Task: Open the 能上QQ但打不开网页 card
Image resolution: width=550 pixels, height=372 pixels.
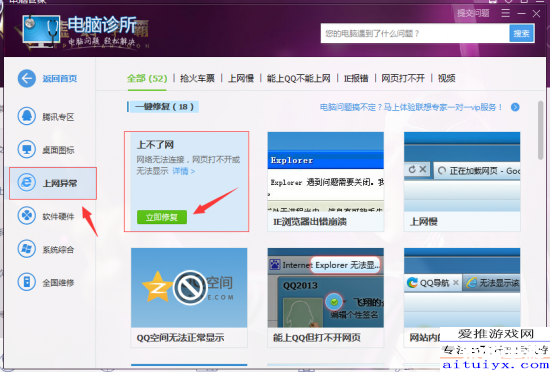Action: (x=326, y=298)
